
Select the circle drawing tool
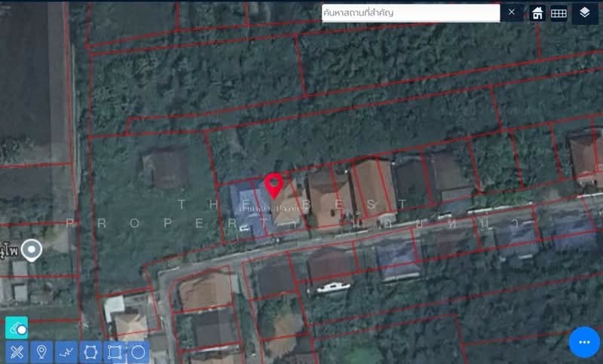pyautogui.click(x=138, y=352)
